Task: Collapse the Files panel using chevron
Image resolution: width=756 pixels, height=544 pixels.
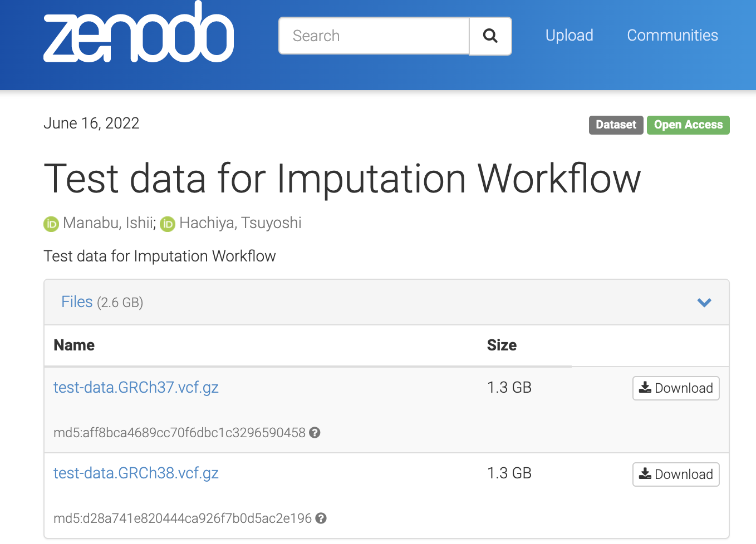Action: pyautogui.click(x=704, y=303)
